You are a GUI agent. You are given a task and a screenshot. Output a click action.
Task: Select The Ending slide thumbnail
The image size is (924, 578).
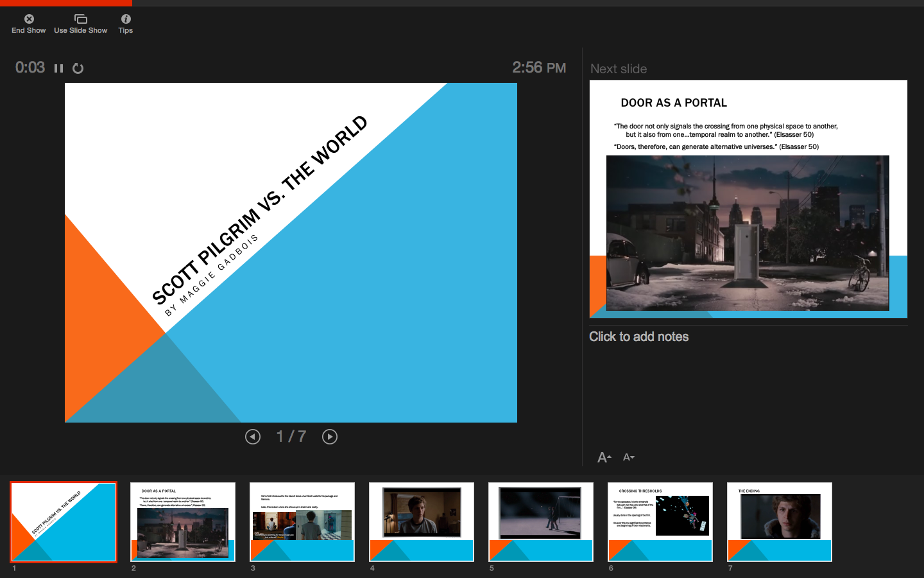click(x=780, y=522)
